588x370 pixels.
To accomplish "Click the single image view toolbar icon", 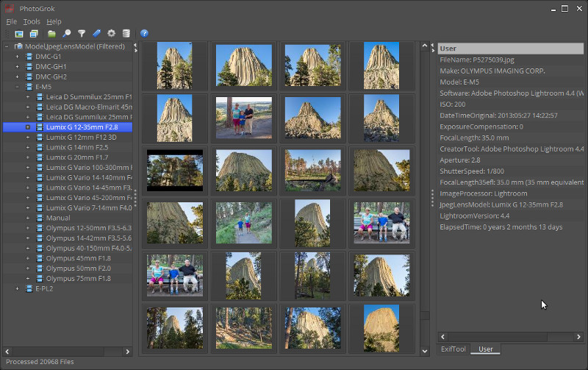I will [19, 34].
